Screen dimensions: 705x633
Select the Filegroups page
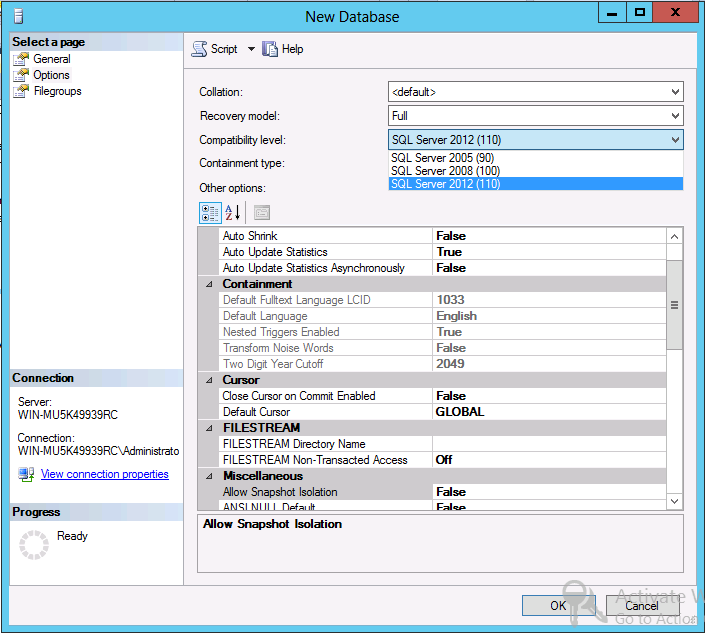coord(58,91)
